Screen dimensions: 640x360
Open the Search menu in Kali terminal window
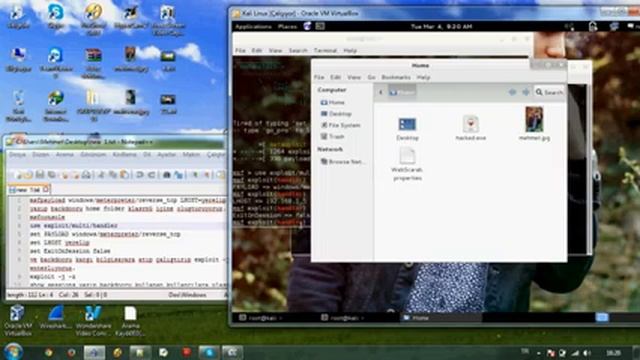click(298, 51)
